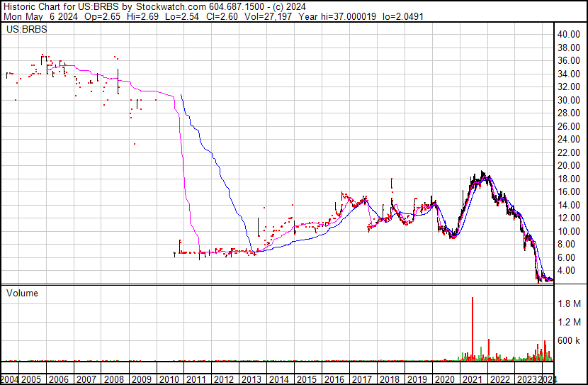Click the 2010 year label on time axis
Viewport: 588px width, 385px height.
click(x=171, y=379)
